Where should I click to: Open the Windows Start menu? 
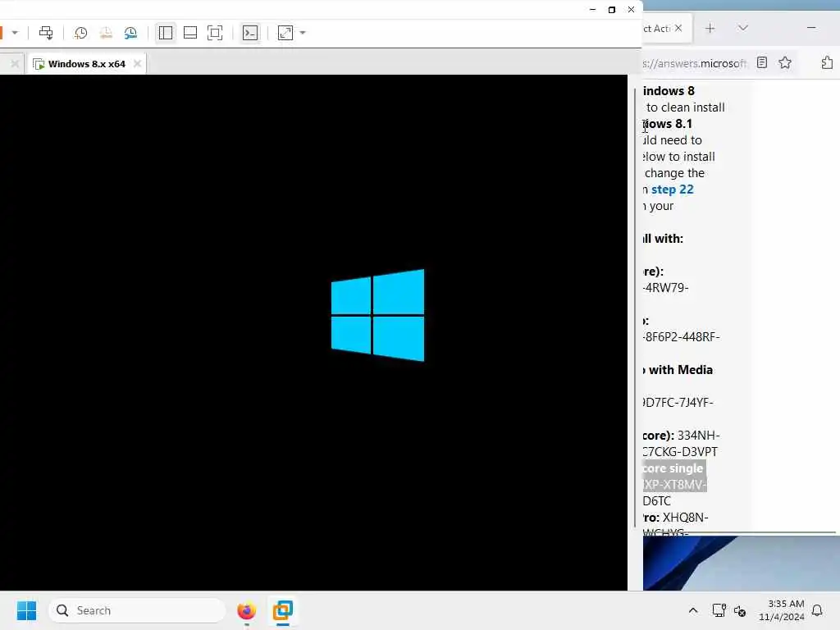26,610
